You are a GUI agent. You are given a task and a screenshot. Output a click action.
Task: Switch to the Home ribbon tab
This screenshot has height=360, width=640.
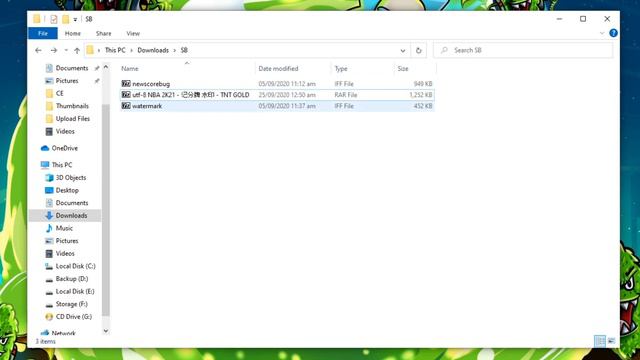73,33
